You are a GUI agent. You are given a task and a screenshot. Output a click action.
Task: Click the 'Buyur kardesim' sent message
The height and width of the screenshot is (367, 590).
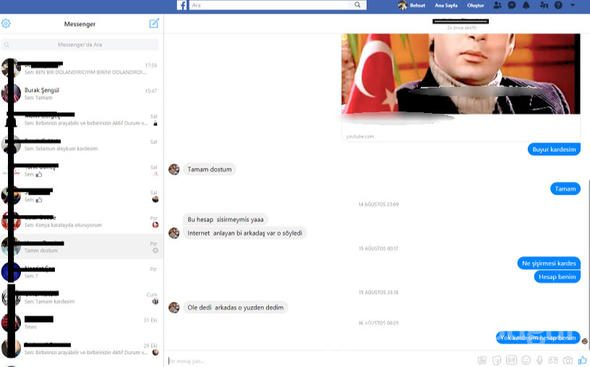[x=554, y=149]
